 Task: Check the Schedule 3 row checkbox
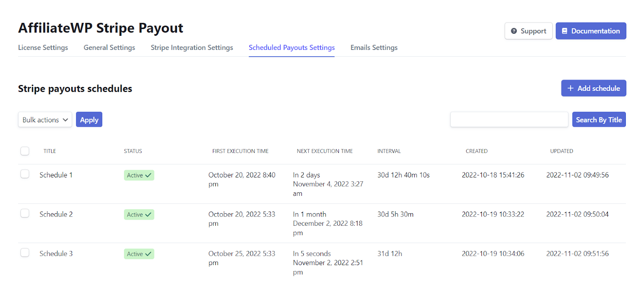pyautogui.click(x=25, y=253)
